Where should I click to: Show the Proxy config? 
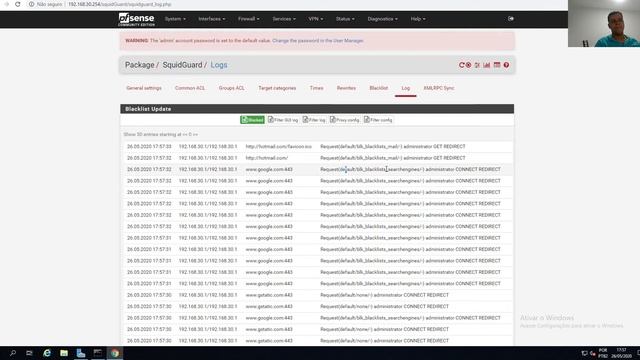[x=345, y=120]
